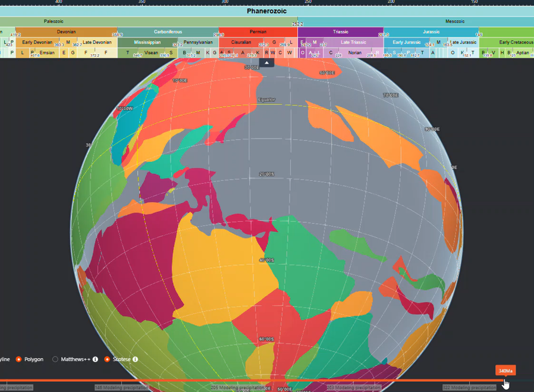
Task: Select the Devonian period
Action: 67,32
